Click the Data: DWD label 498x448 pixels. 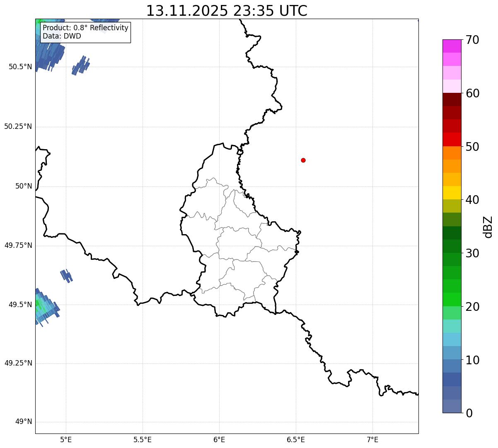pos(62,36)
